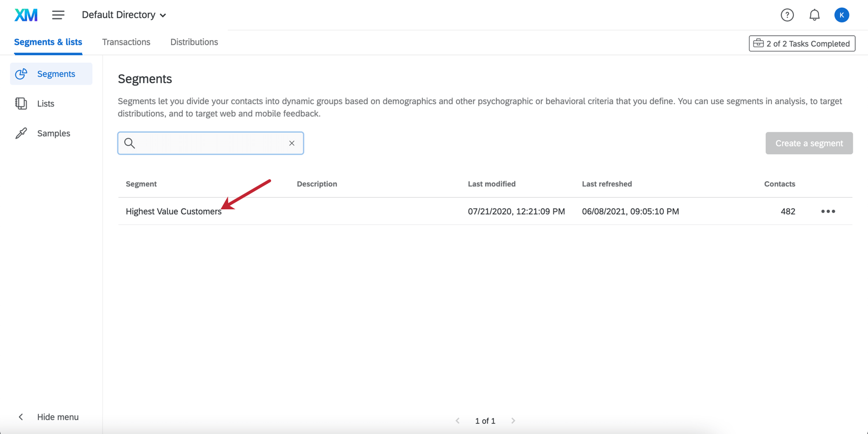The width and height of the screenshot is (868, 434).
Task: Open the three-dot options menu for Highest Value Customers
Action: pos(828,211)
